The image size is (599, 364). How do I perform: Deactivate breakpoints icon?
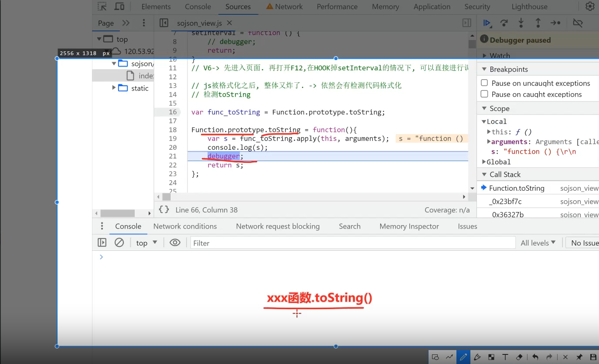tap(578, 23)
